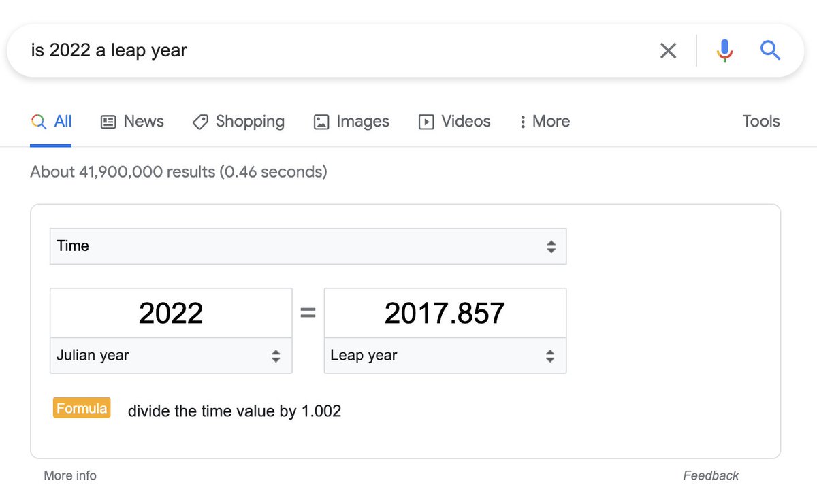Click the orange Formula label
The image size is (817, 504).
tap(82, 408)
